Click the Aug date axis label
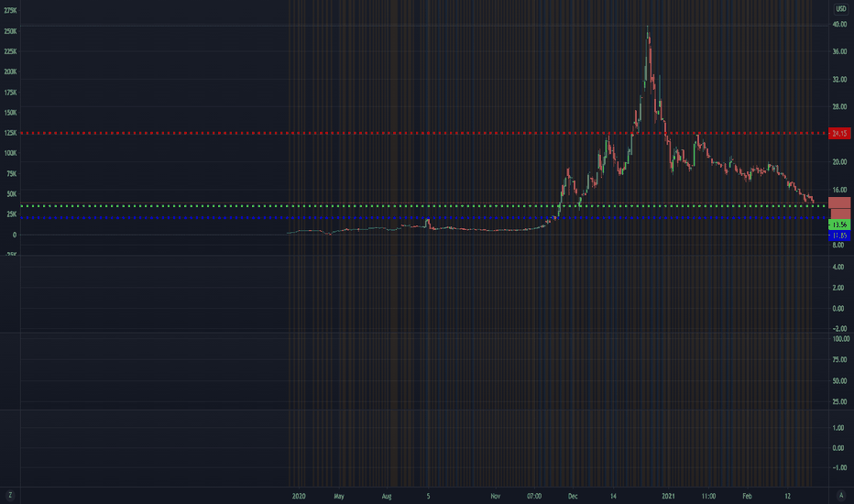The image size is (854, 504). pyautogui.click(x=387, y=497)
